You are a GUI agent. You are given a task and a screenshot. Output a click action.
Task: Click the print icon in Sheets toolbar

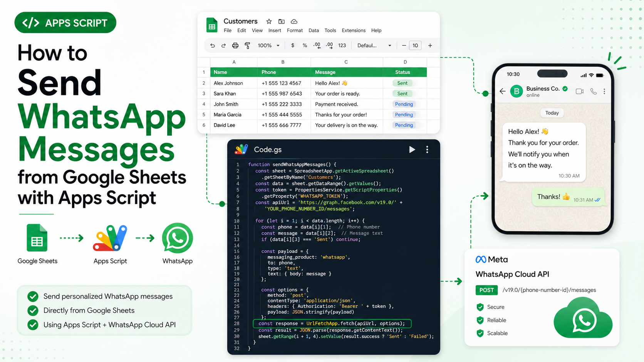235,45
